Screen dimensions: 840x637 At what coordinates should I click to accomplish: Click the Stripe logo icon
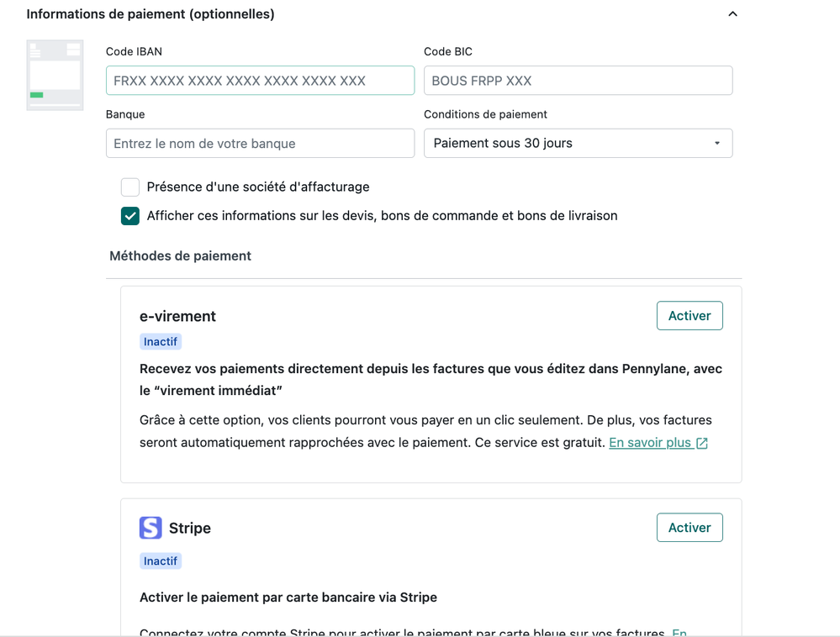[x=151, y=528]
